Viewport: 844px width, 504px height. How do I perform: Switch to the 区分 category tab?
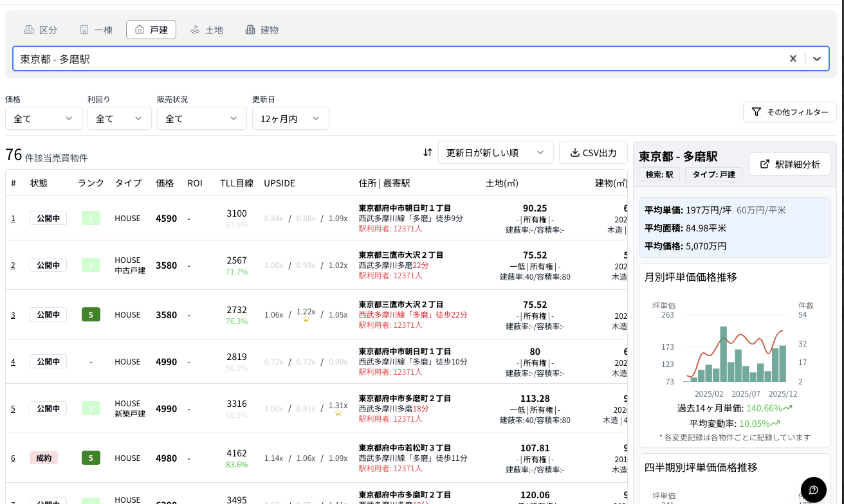[x=41, y=30]
